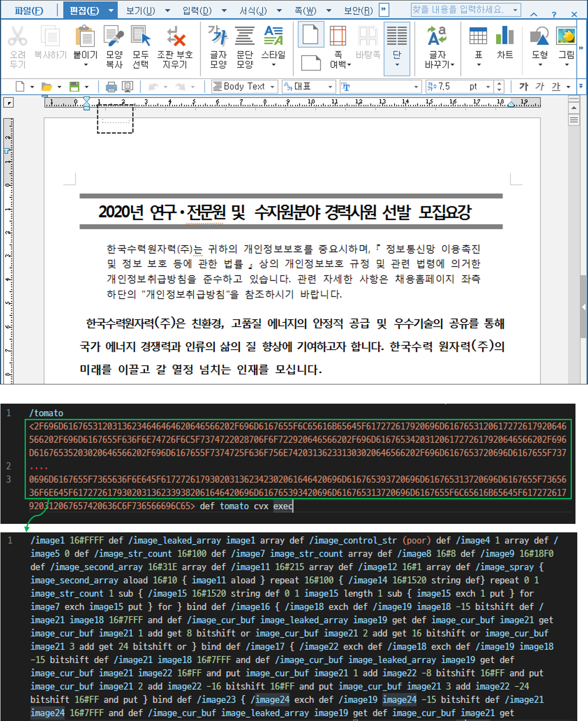The height and width of the screenshot is (721, 588).
Task: Expand the 쪽(W) dropdown arrow
Action: (328, 10)
